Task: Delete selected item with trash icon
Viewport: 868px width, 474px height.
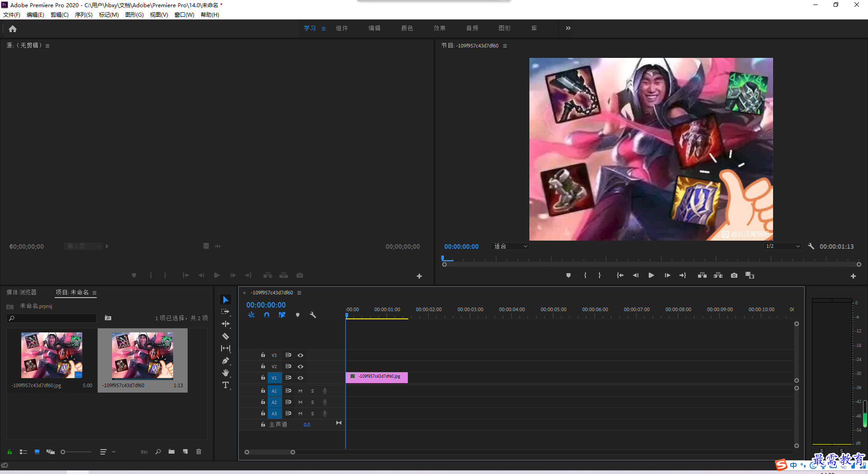Action: pos(198,451)
